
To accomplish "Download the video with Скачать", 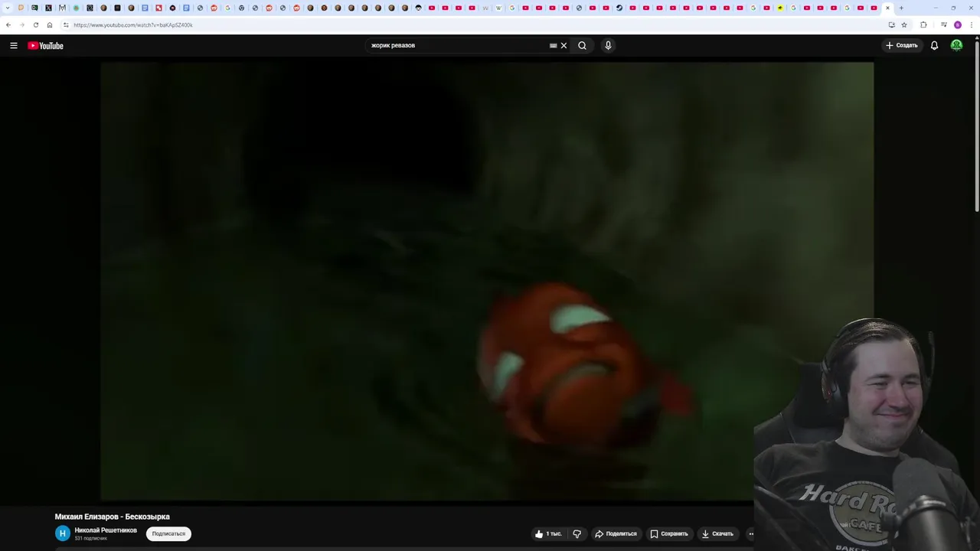I will (717, 534).
